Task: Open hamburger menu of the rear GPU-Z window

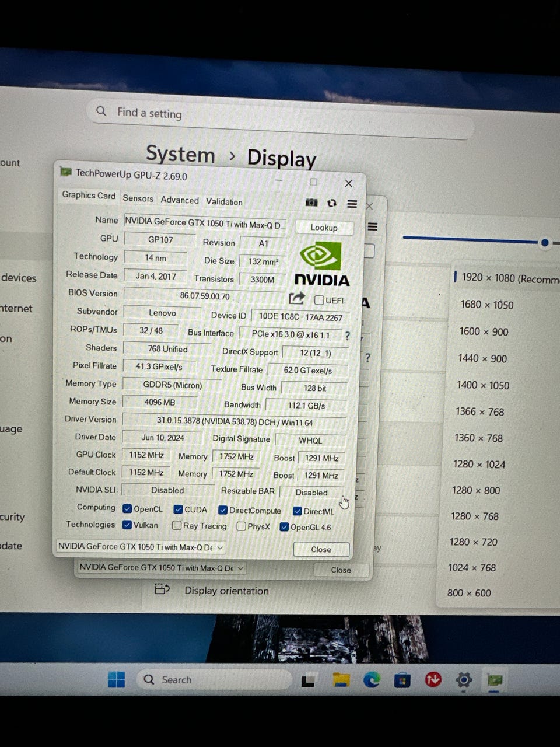Action: click(373, 226)
